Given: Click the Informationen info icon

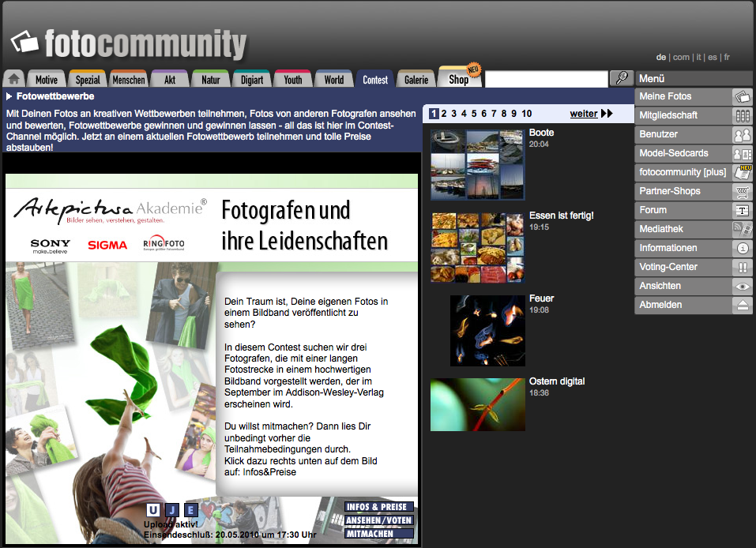Looking at the screenshot, I should coord(742,248).
